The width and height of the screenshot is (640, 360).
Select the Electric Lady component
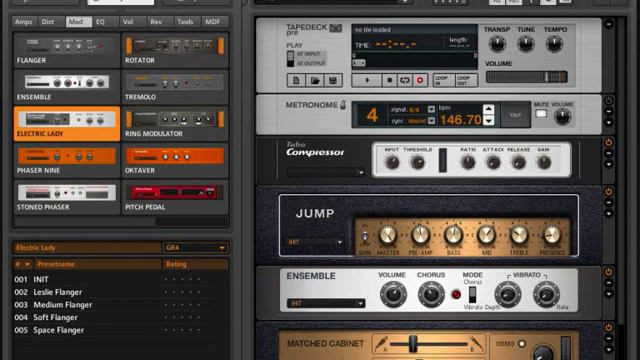coord(67,124)
